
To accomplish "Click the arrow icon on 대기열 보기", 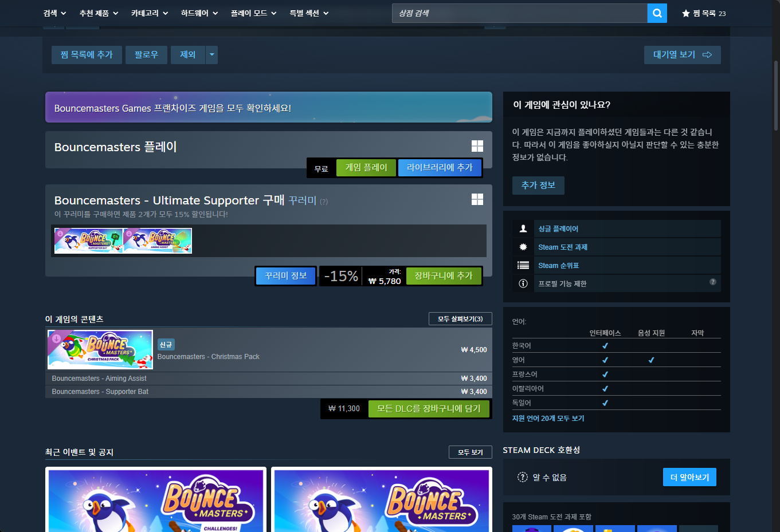I will click(707, 54).
